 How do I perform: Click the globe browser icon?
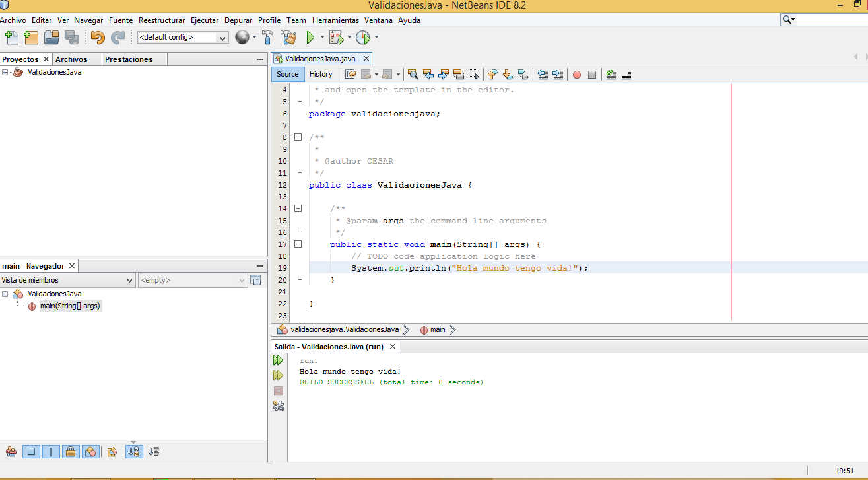pyautogui.click(x=242, y=38)
